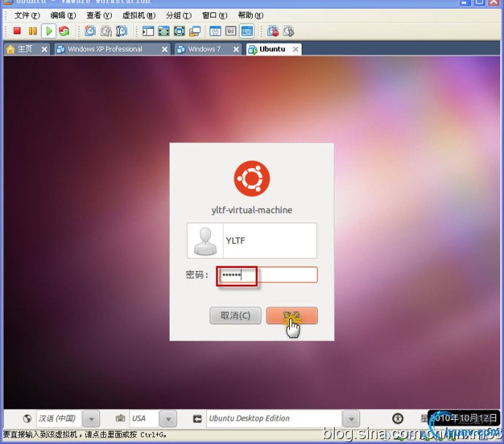504x444 pixels.
Task: Click the USA keyboard layout field
Action: (144, 418)
